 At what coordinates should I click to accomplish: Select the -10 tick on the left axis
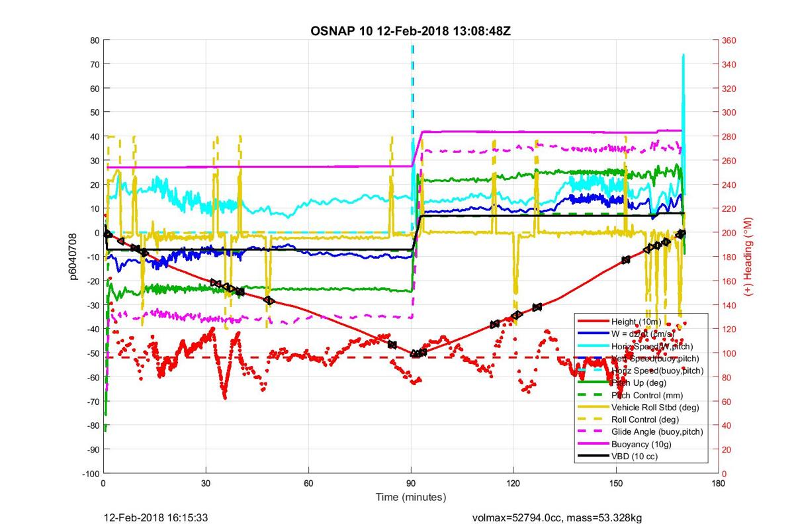pos(93,257)
